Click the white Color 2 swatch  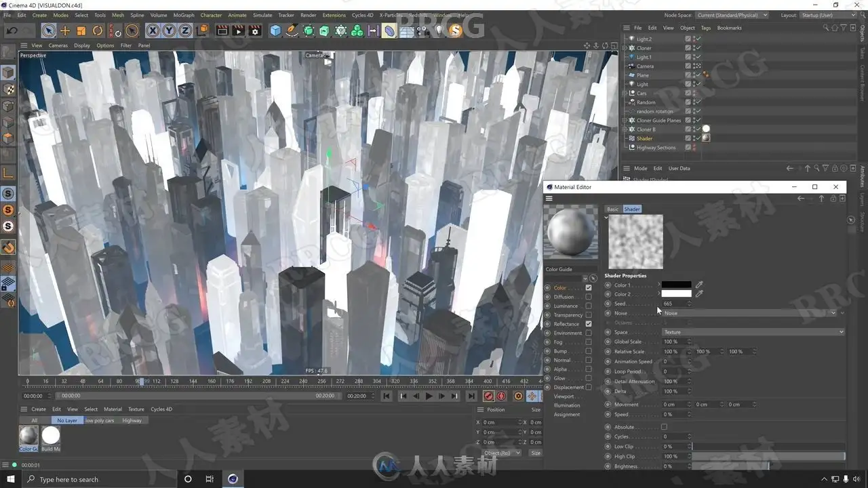676,294
